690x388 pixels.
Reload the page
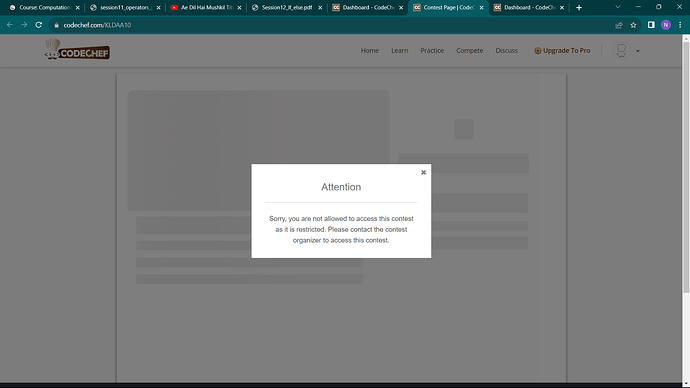pyautogui.click(x=39, y=25)
